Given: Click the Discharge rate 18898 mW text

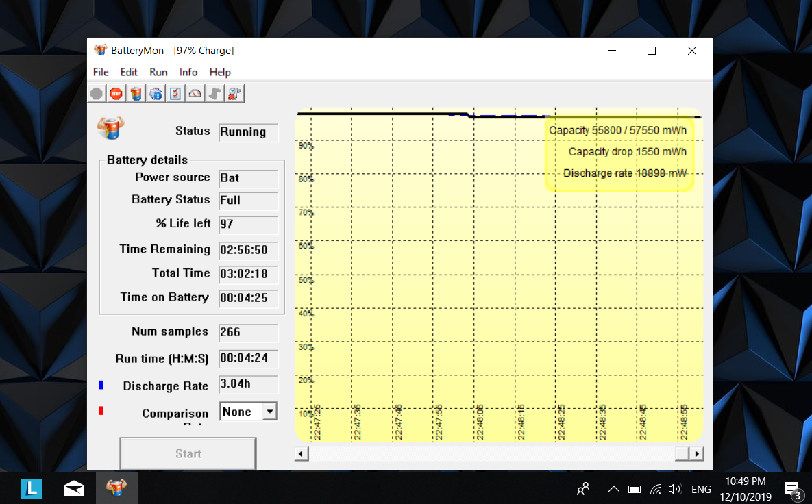Looking at the screenshot, I should click(x=625, y=173).
